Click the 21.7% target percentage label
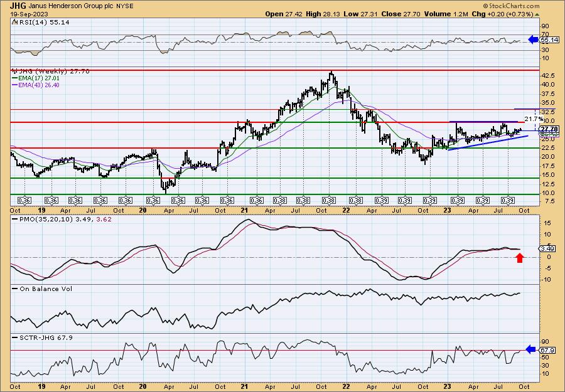 pos(533,119)
